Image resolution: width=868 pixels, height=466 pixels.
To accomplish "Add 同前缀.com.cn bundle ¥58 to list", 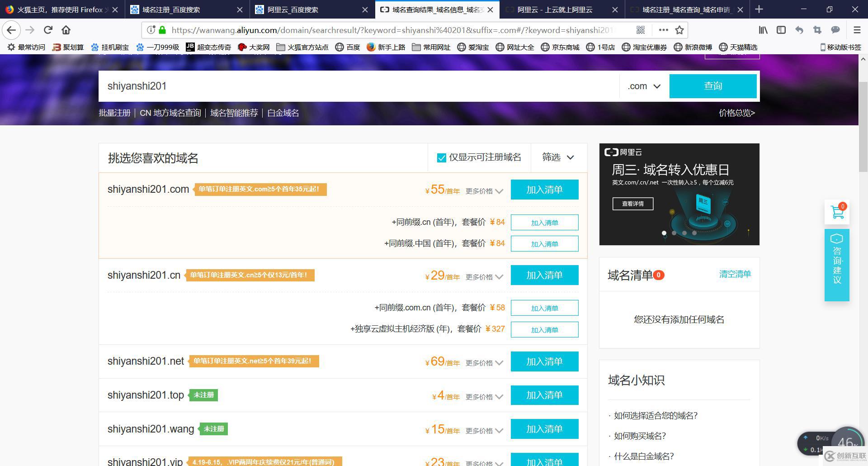I will (544, 308).
